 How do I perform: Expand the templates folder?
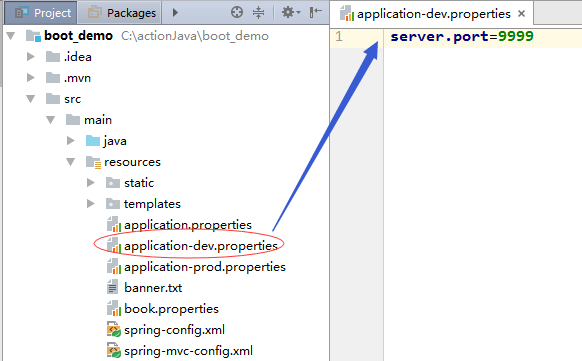point(90,204)
